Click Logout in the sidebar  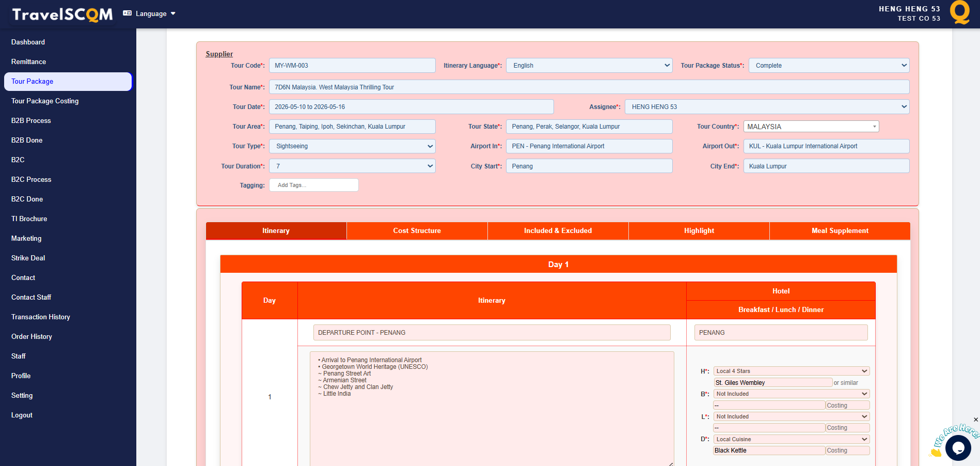[22, 415]
